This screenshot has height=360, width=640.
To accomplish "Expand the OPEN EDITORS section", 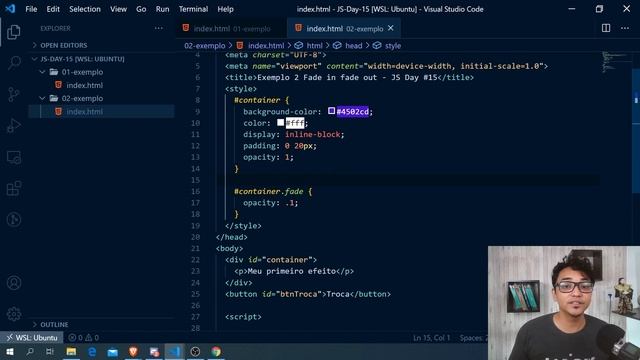I will 63,45.
